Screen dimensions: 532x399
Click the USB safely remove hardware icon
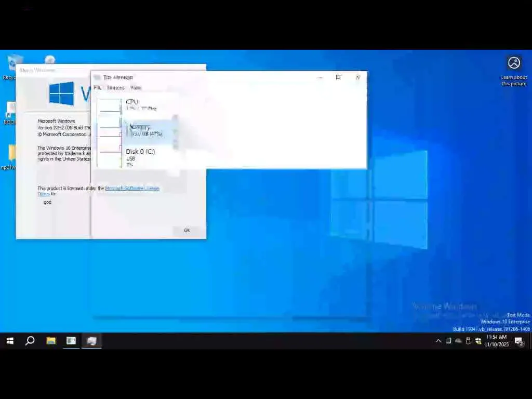(x=468, y=341)
